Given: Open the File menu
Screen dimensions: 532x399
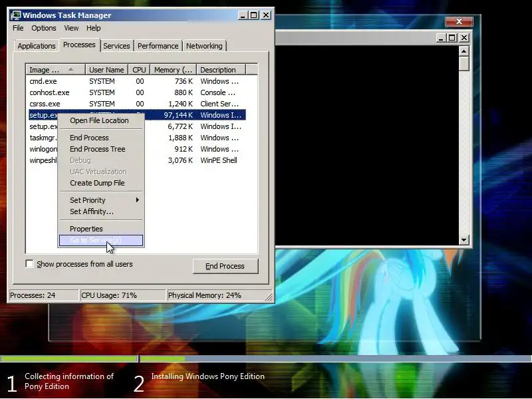Looking at the screenshot, I should coord(18,28).
